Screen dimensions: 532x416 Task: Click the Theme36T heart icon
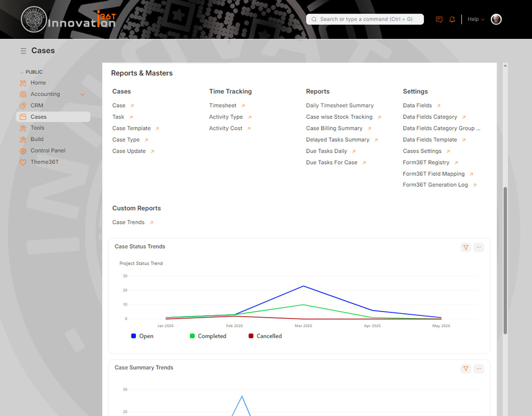coord(23,162)
